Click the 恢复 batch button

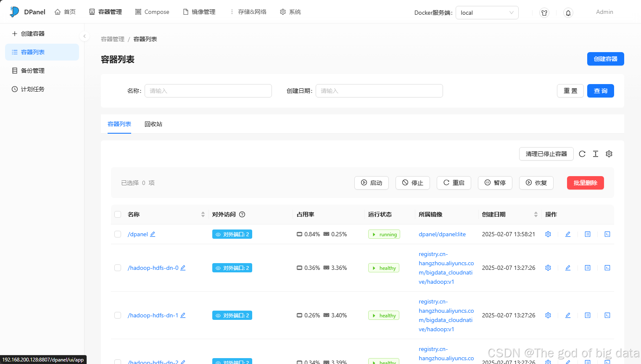[x=536, y=183]
